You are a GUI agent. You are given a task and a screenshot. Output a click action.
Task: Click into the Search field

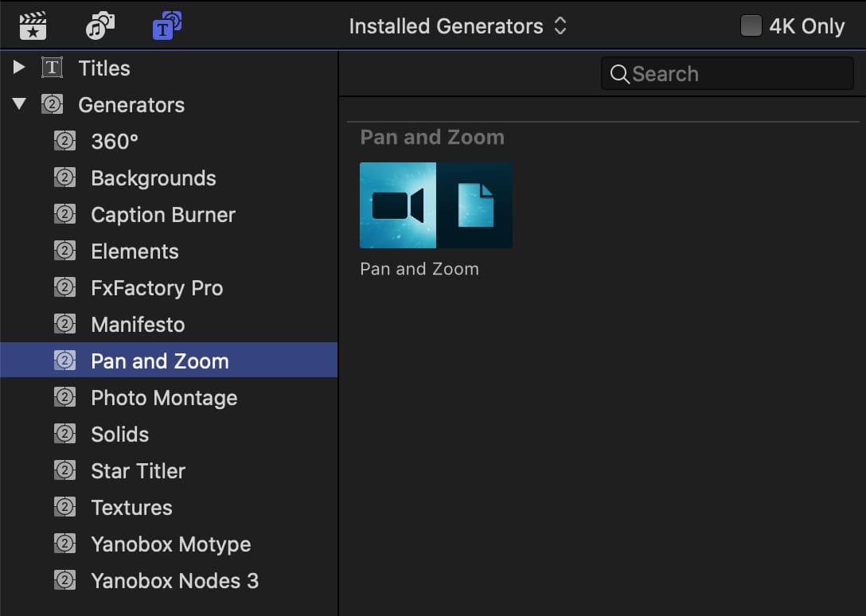[x=736, y=74]
